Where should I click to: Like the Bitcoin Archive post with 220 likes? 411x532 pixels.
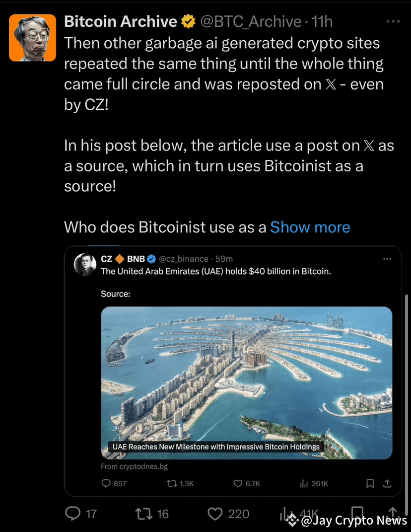[215, 513]
